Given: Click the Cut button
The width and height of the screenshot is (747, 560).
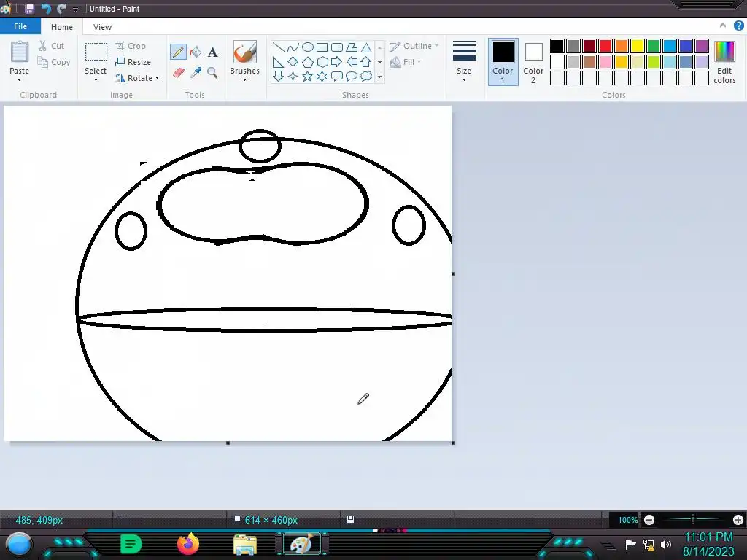Looking at the screenshot, I should (x=52, y=46).
